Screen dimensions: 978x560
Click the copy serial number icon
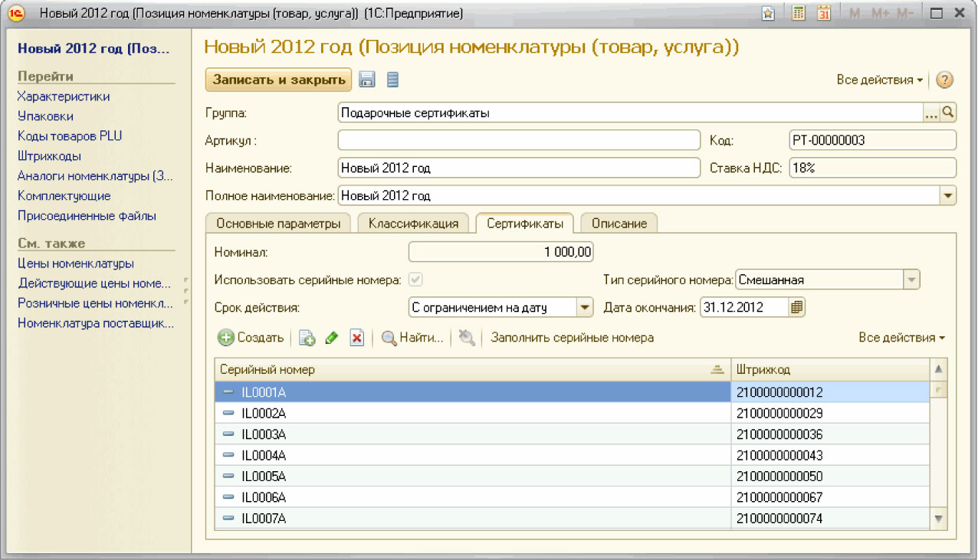(307, 338)
